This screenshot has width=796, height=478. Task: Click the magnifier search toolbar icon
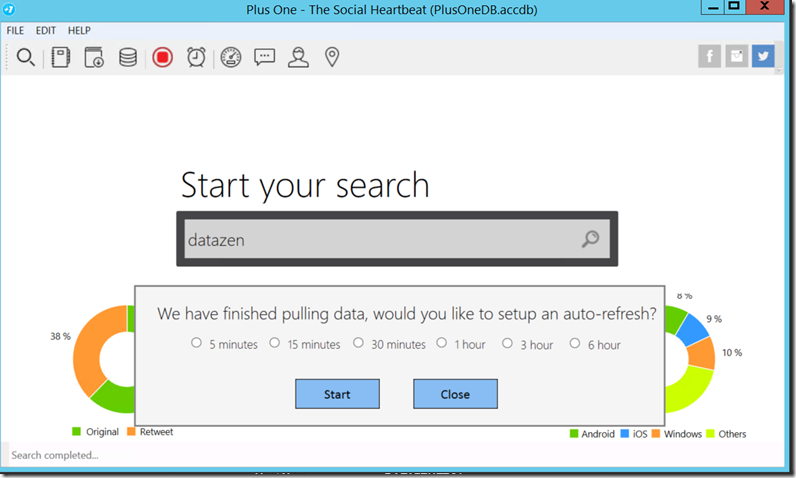(26, 57)
